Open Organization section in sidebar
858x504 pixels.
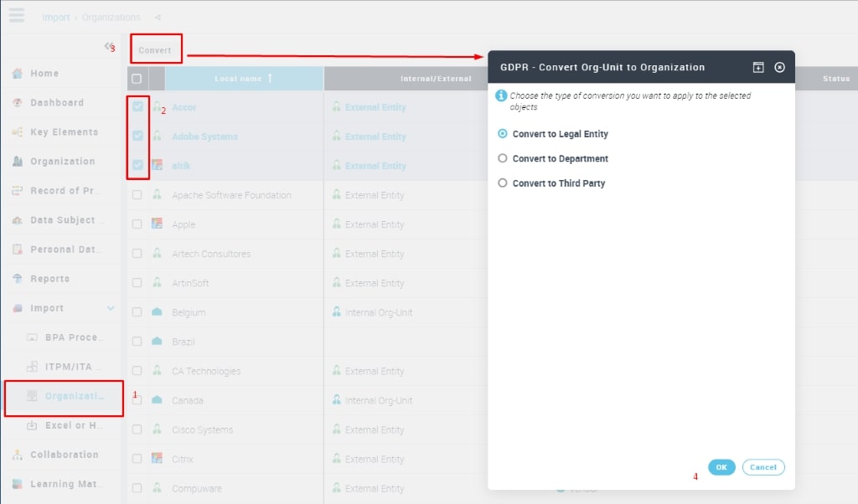pyautogui.click(x=62, y=162)
